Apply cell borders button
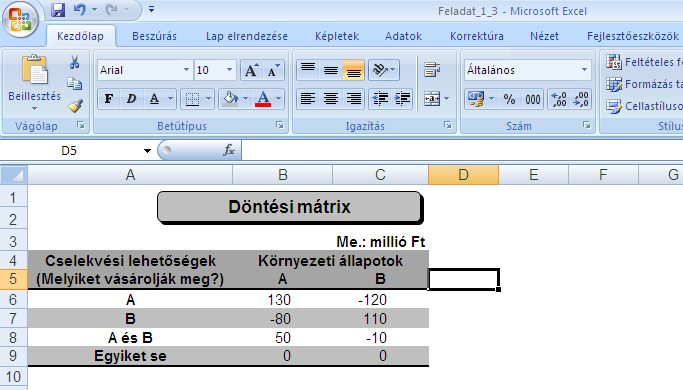Image resolution: width=683 pixels, height=390 pixels. pos(192,99)
